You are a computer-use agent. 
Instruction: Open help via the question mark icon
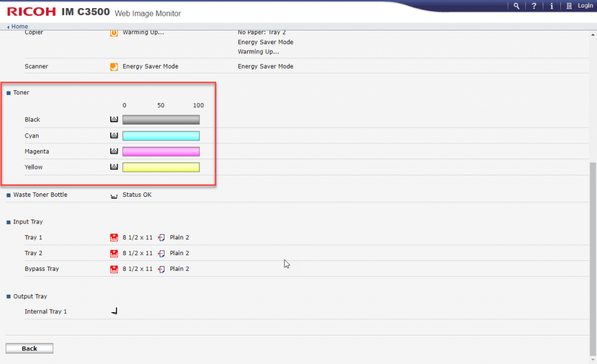tap(534, 6)
